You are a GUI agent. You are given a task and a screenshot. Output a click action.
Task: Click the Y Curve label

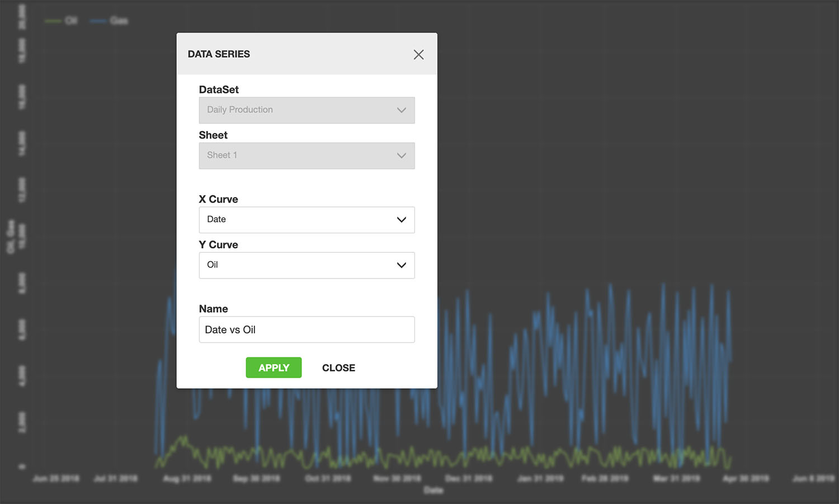(218, 244)
